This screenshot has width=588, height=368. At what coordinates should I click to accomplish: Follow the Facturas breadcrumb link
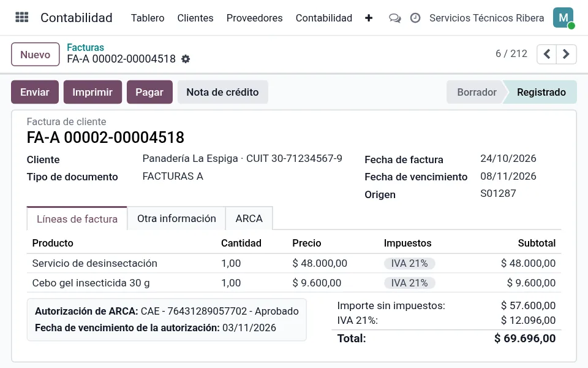[86, 47]
